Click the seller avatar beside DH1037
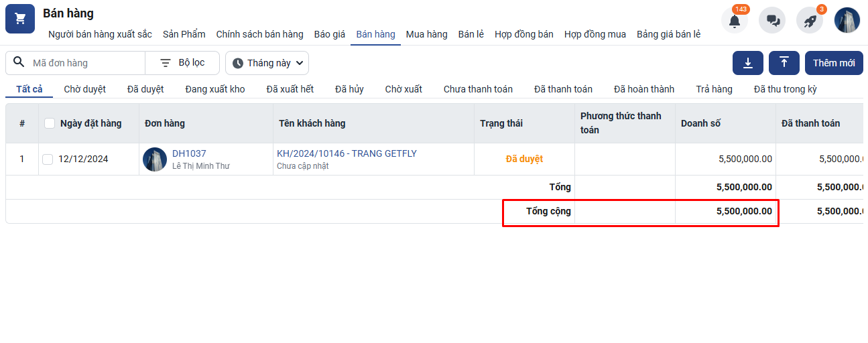This screenshot has height=343, width=868. pyautogui.click(x=155, y=159)
